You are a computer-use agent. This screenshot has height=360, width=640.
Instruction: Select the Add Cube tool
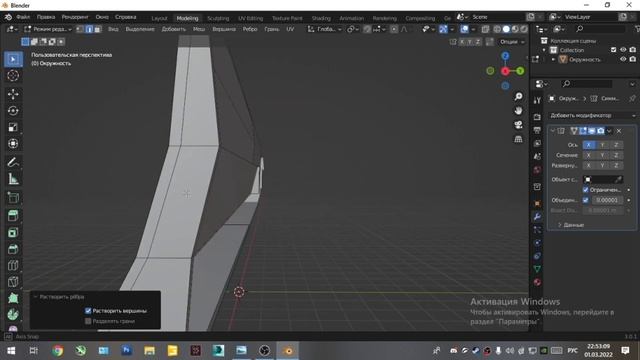point(13,198)
